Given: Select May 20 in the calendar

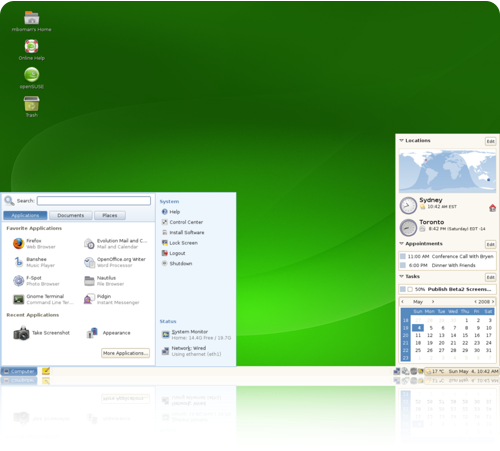Looking at the screenshot, I should [x=442, y=343].
